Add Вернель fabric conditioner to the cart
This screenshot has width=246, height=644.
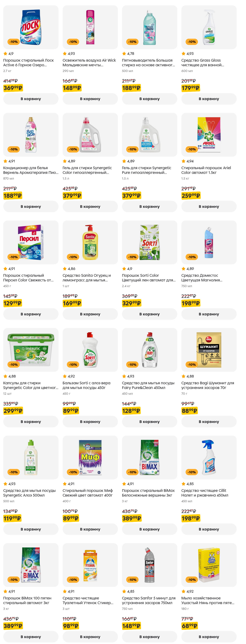click(x=31, y=206)
